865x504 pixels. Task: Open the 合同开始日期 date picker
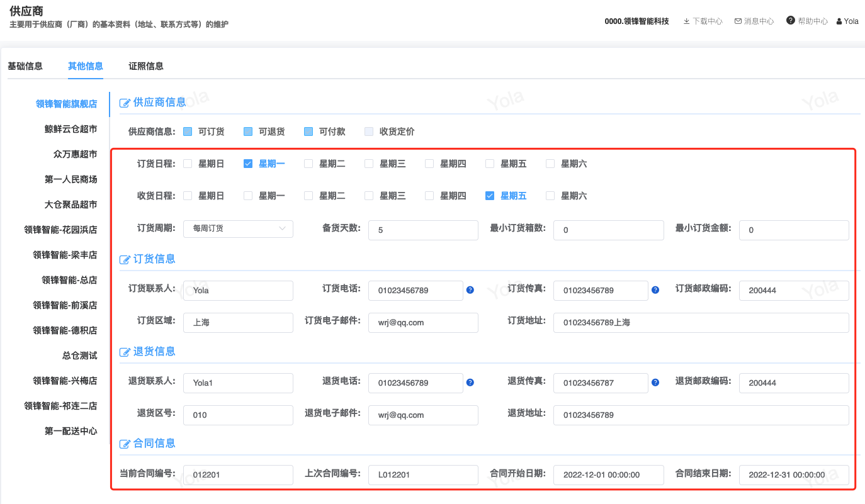point(608,474)
